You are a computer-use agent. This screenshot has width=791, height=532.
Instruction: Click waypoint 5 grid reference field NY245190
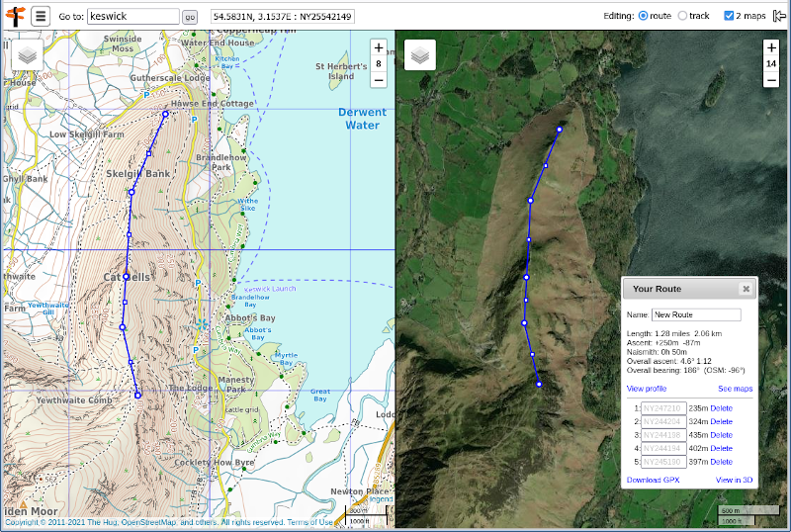click(x=663, y=462)
